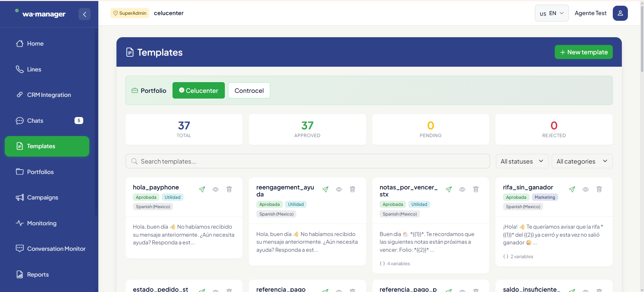644x292 pixels.
Task: Delete the notas_por_vencer_stx template
Action: click(x=476, y=189)
